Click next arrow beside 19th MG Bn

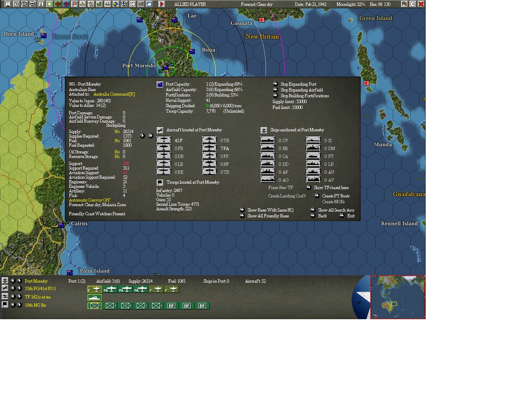pyautogui.click(x=19, y=305)
